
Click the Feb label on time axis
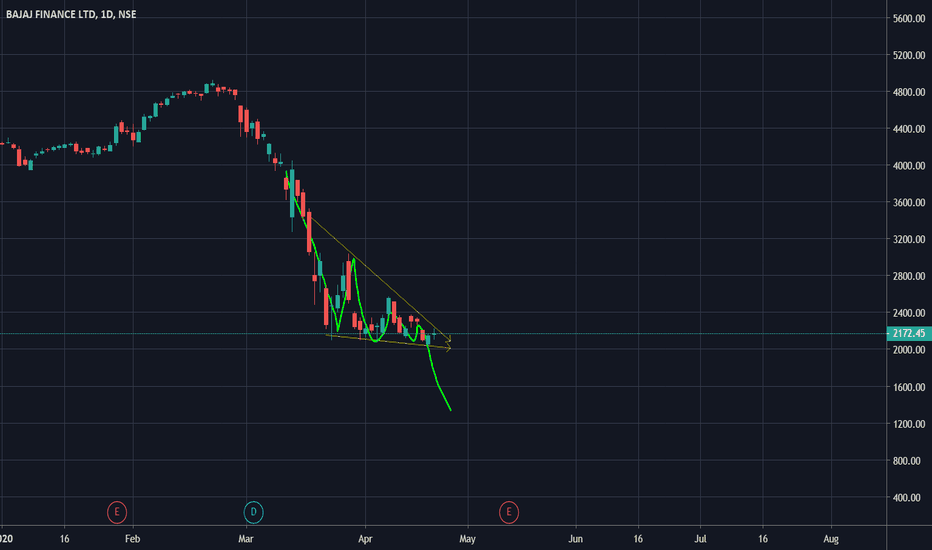[x=133, y=539]
